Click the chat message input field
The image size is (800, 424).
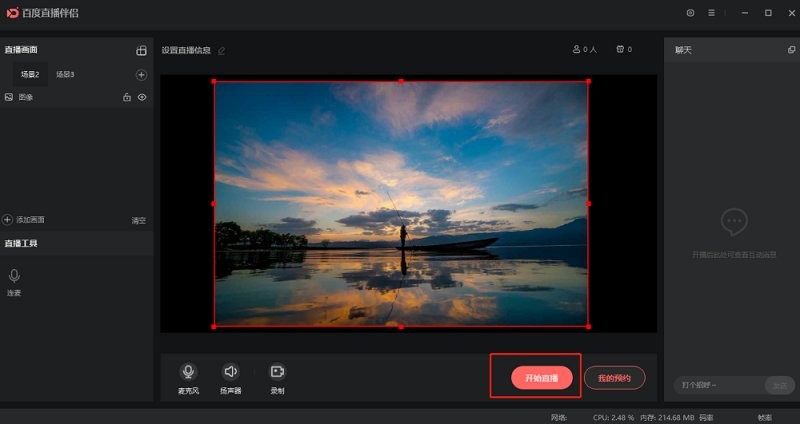pyautogui.click(x=718, y=385)
